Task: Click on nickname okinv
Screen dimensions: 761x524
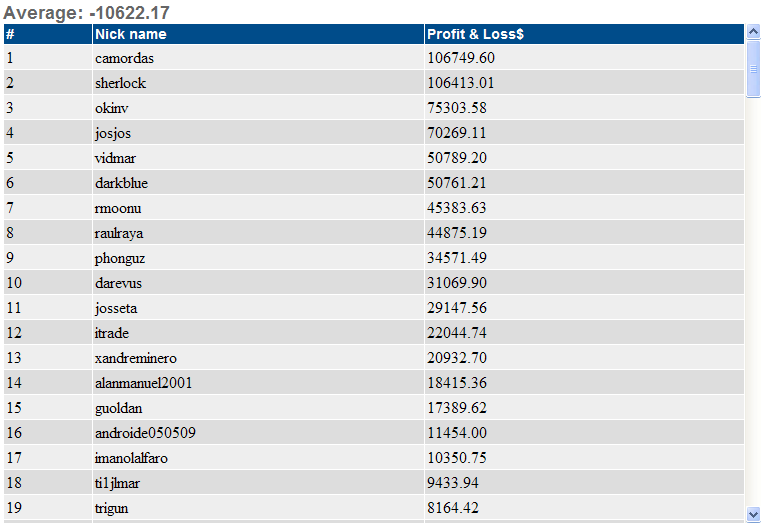Action: click(111, 108)
